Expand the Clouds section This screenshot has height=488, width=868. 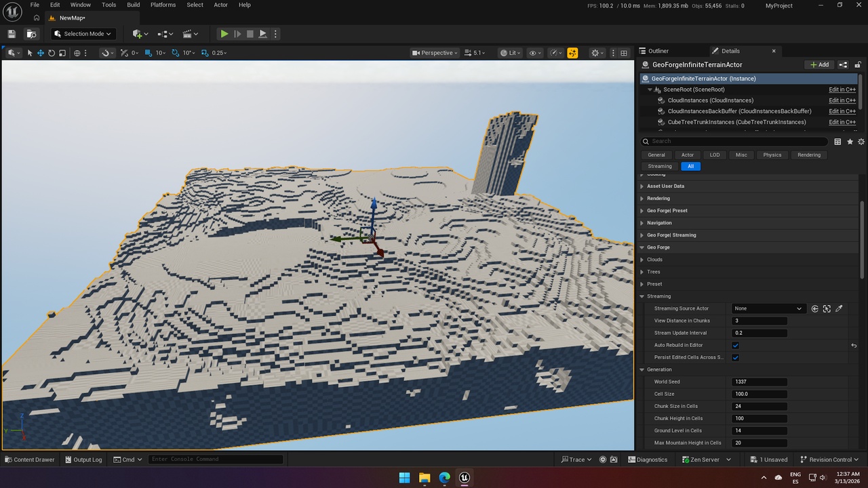(642, 260)
